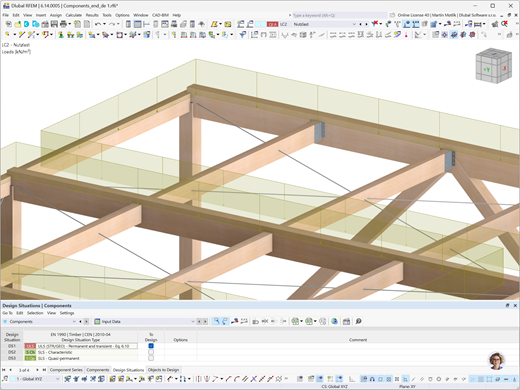Click the magnifier search icon in table toolbar
This screenshot has height=390, width=520.
pyautogui.click(x=358, y=321)
